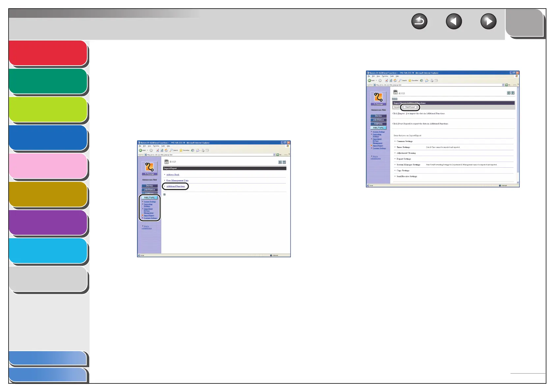Advance to next page with right triangle button
Viewport: 554px width, 392px height.
point(488,22)
